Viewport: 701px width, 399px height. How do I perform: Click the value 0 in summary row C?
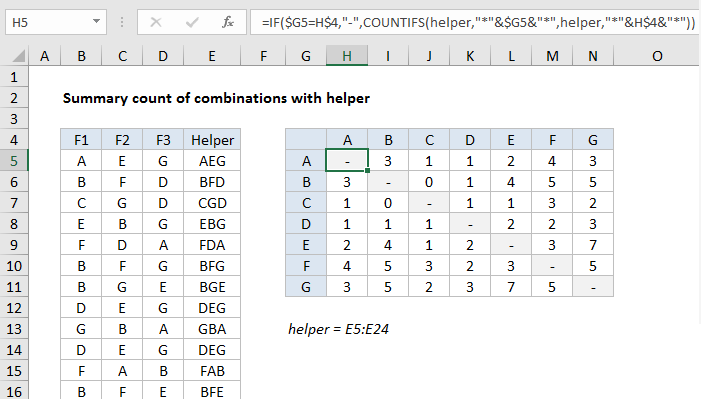(388, 203)
